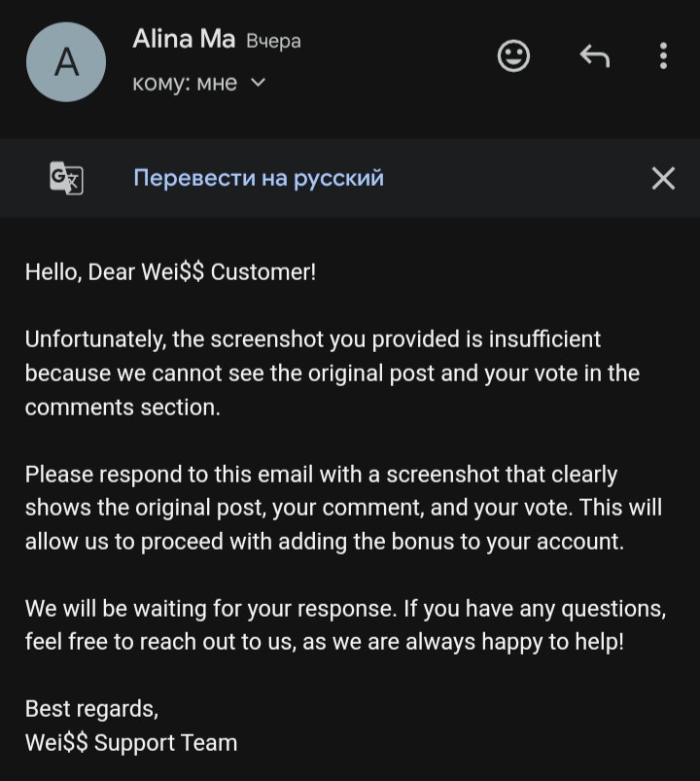Screen dimensions: 700x781
Task: Click the Google Translate icon
Action: click(x=66, y=178)
